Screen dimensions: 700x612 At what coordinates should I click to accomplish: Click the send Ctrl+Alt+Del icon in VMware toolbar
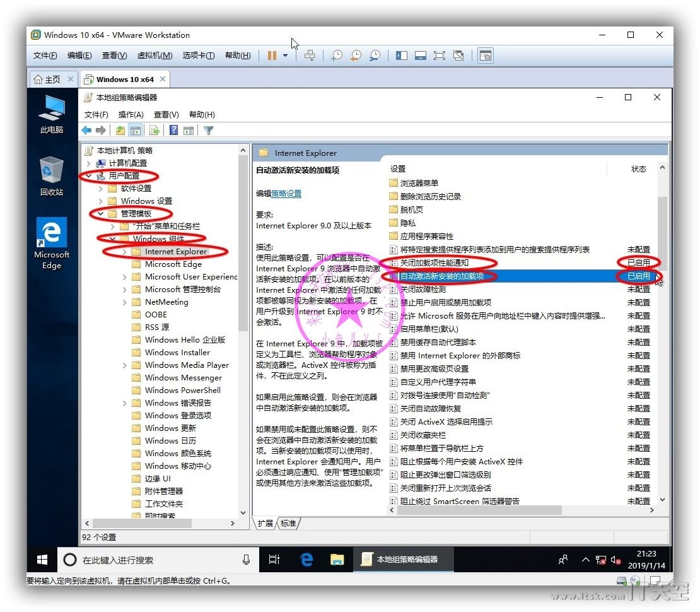tap(310, 56)
